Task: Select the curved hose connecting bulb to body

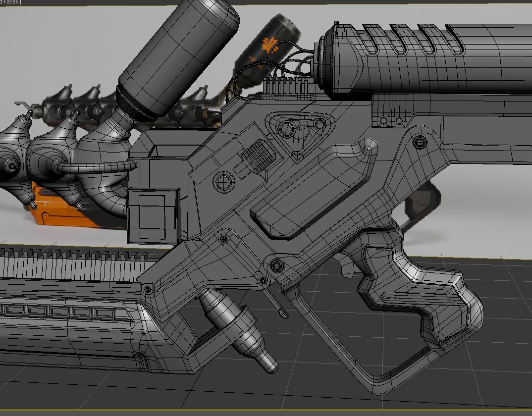Action: tap(97, 167)
